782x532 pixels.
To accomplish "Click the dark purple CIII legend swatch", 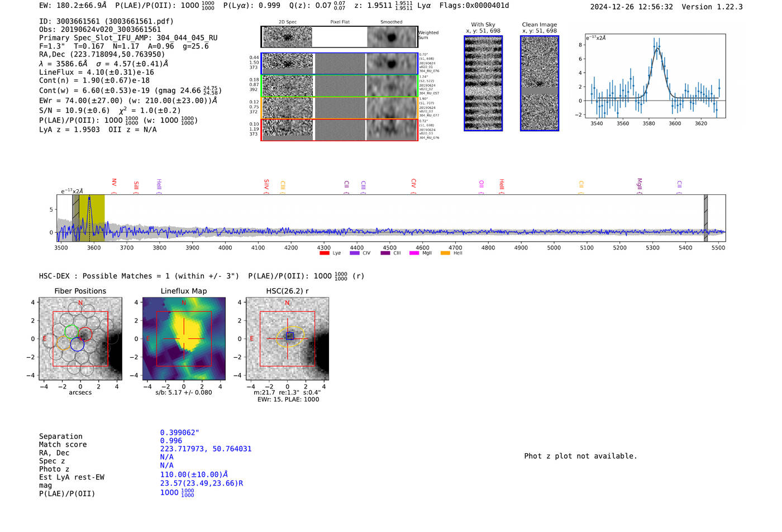I will [x=385, y=253].
